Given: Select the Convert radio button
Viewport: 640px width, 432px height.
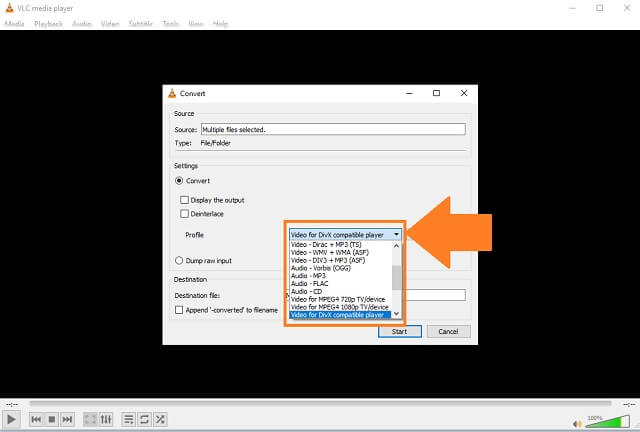Looking at the screenshot, I should [179, 180].
